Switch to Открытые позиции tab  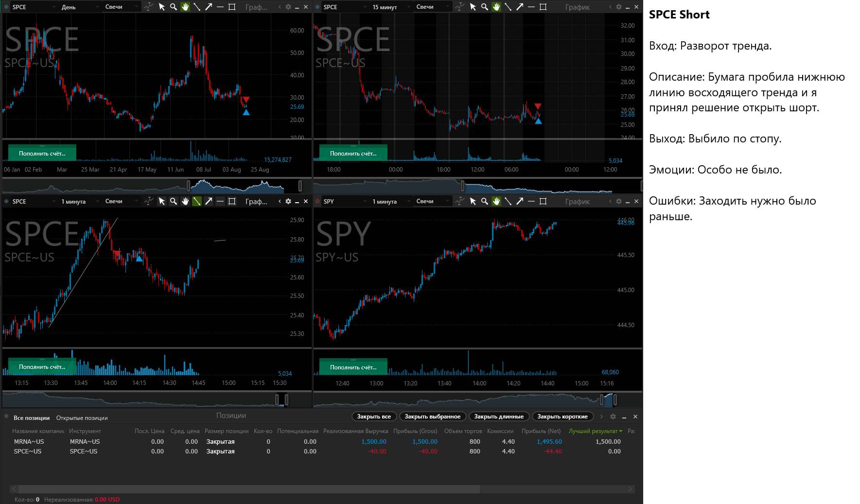coord(82,418)
